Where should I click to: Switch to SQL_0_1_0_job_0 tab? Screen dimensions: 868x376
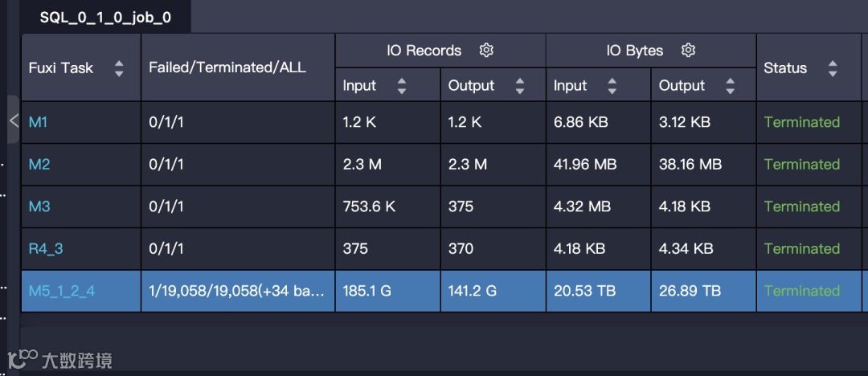pyautogui.click(x=105, y=17)
